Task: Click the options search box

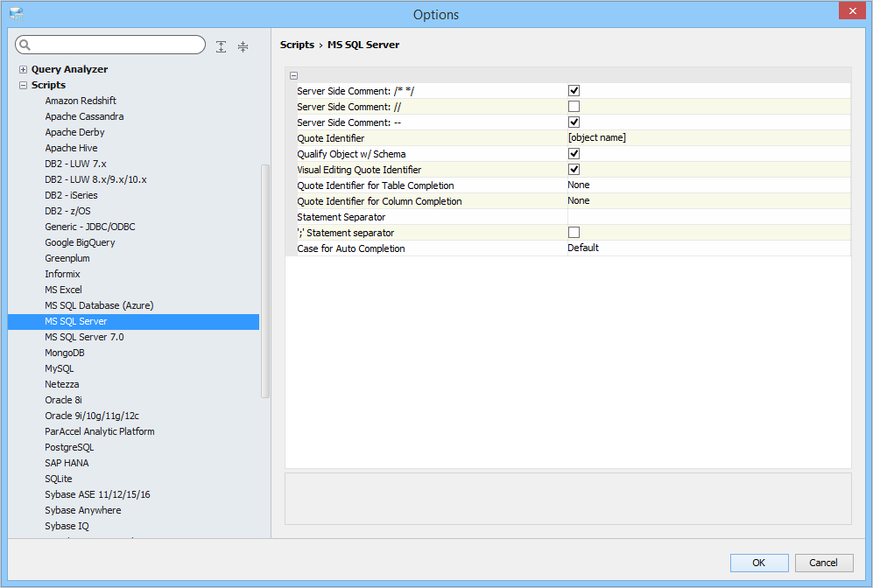Action: (110, 45)
